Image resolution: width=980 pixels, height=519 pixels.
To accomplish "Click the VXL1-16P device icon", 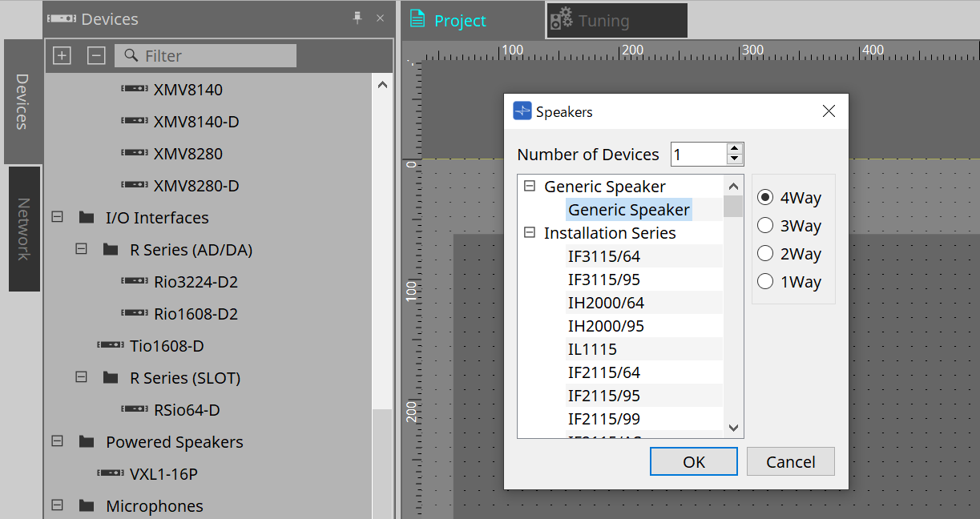I will (110, 473).
